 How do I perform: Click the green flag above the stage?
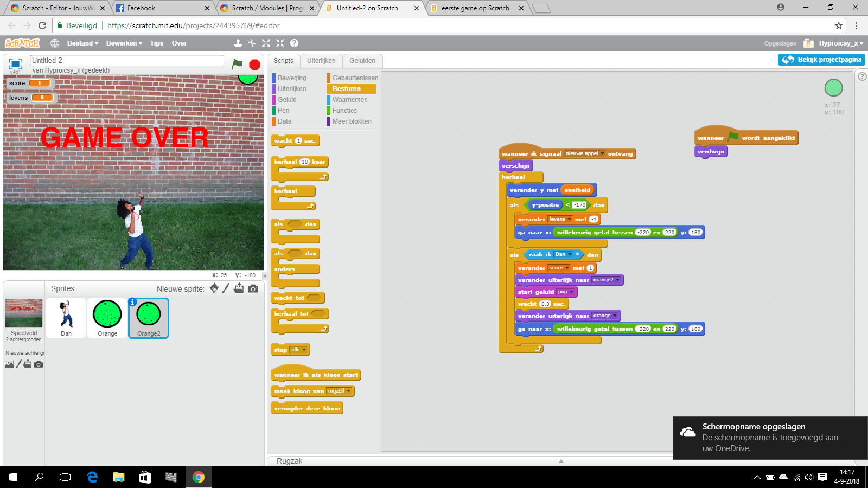pos(237,64)
